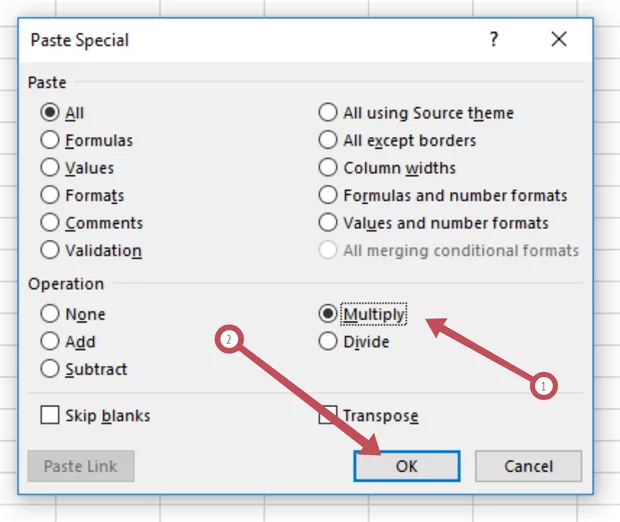Choose the Validation radio button

(50, 250)
